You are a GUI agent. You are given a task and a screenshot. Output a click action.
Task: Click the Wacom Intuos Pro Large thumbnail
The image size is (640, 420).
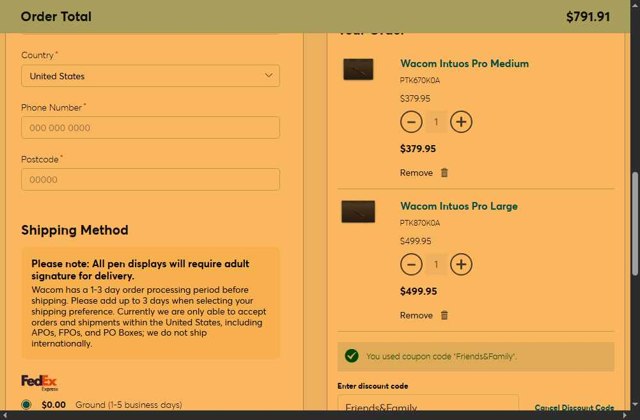pos(358,211)
